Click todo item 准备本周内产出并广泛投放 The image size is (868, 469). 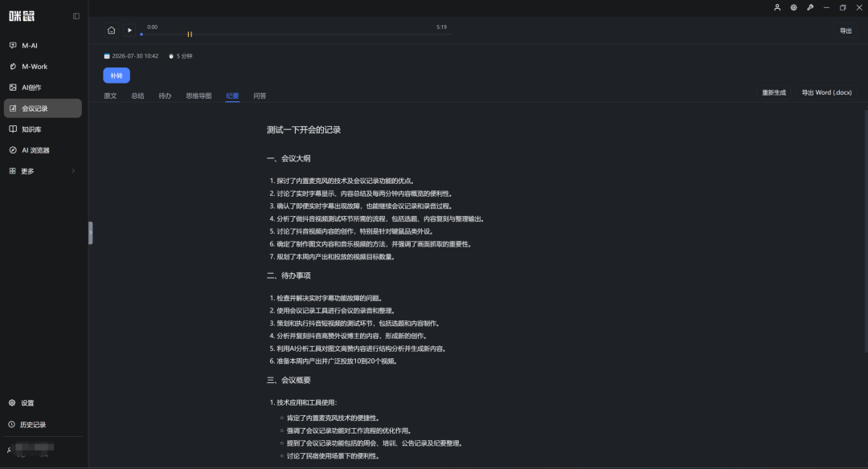334,361
